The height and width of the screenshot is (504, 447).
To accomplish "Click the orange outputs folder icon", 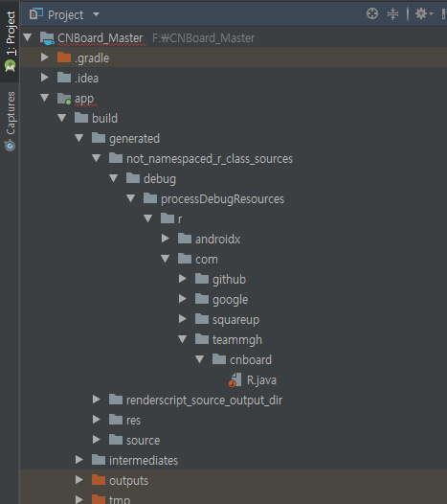I will click(x=99, y=480).
